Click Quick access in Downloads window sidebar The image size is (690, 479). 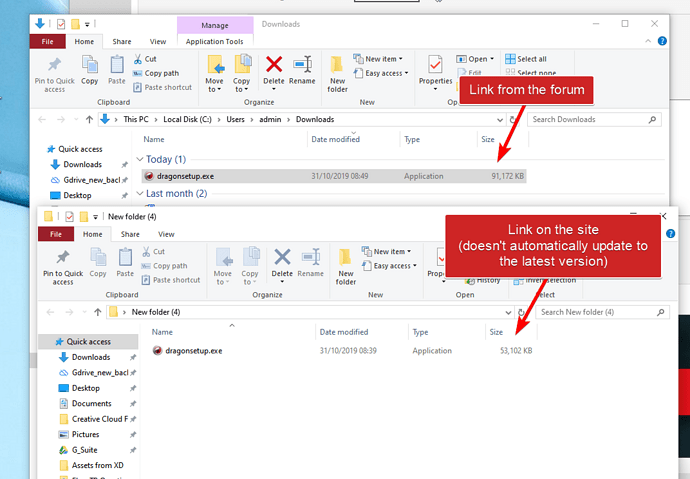pos(80,149)
